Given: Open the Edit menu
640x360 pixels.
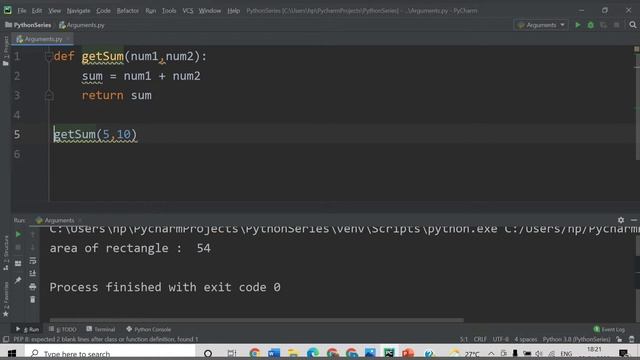Looking at the screenshot, I should tap(37, 11).
